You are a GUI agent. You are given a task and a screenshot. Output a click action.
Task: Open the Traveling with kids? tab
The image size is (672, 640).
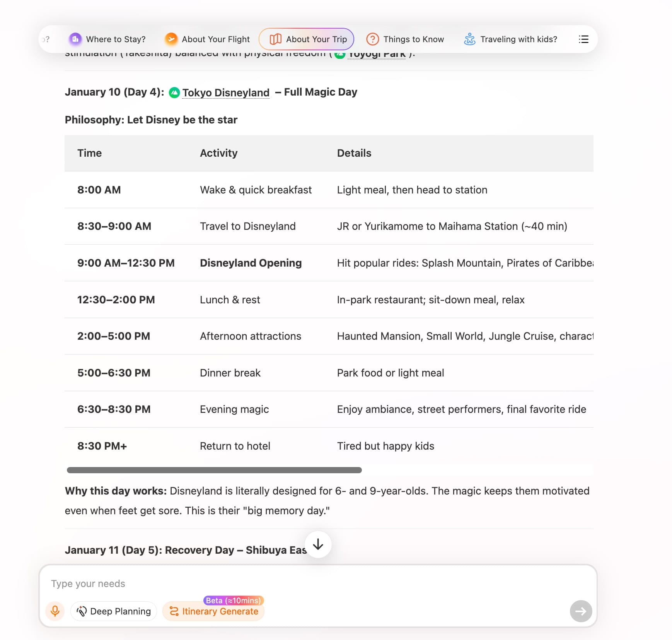pos(518,39)
